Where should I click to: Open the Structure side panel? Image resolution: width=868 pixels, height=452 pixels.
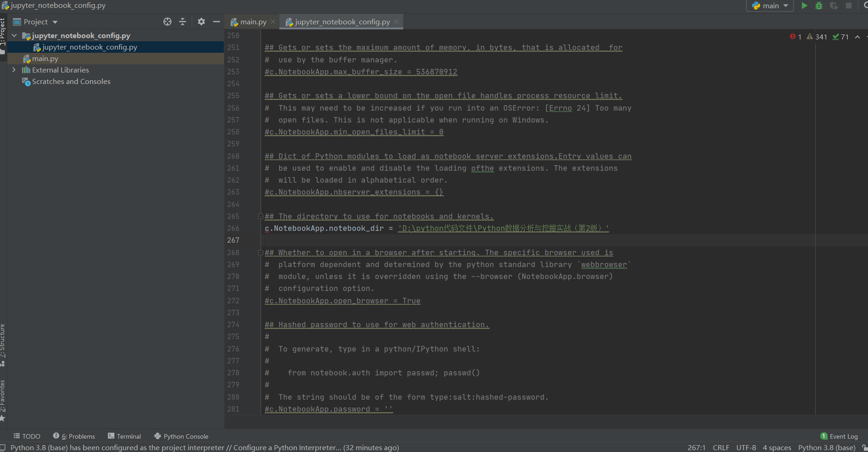3,342
